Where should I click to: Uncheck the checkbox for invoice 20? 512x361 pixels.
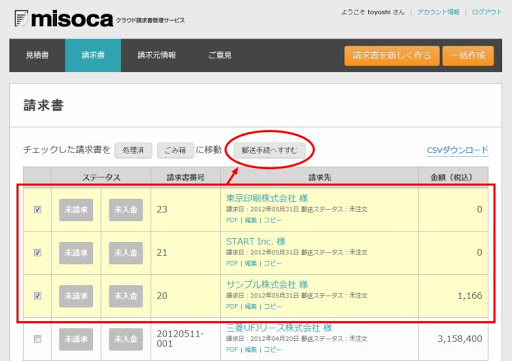pos(38,296)
